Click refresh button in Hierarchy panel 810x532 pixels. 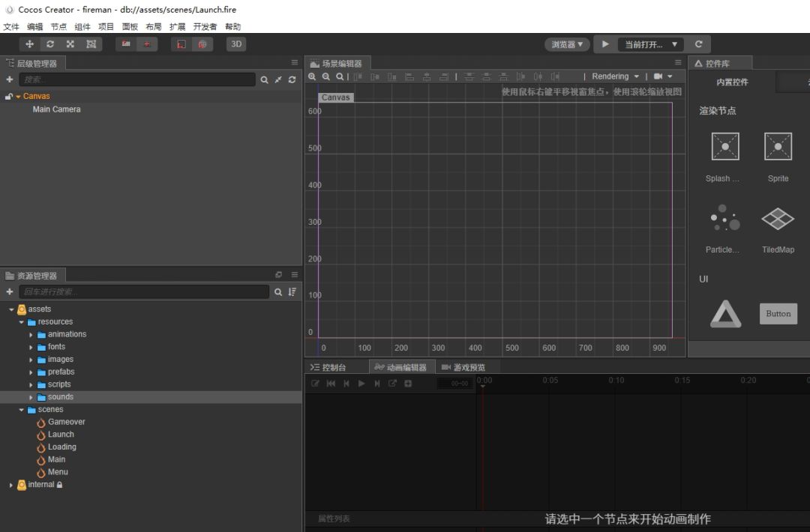tap(292, 79)
